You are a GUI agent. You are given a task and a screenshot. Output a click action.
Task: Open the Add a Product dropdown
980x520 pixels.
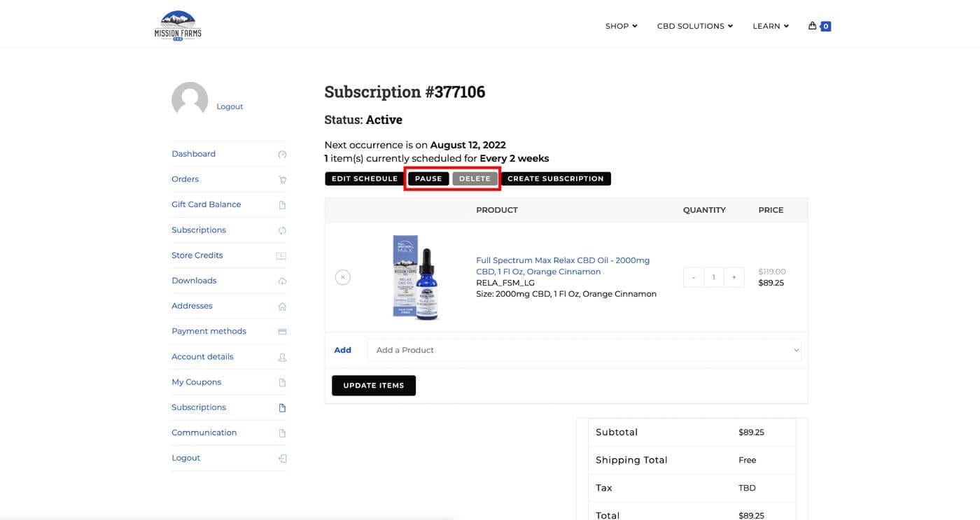click(x=584, y=350)
